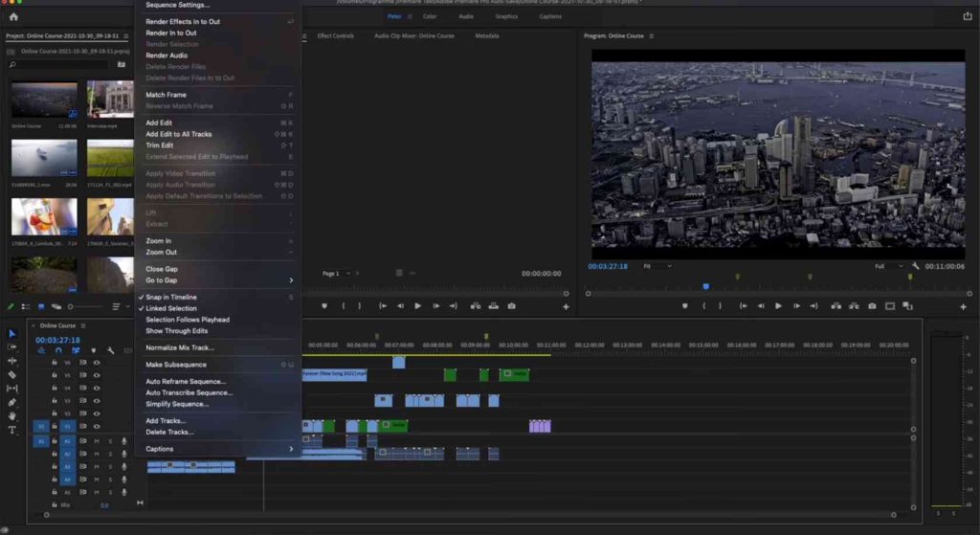This screenshot has height=535, width=980.
Task: Open Metadata panel tab
Action: (x=487, y=36)
